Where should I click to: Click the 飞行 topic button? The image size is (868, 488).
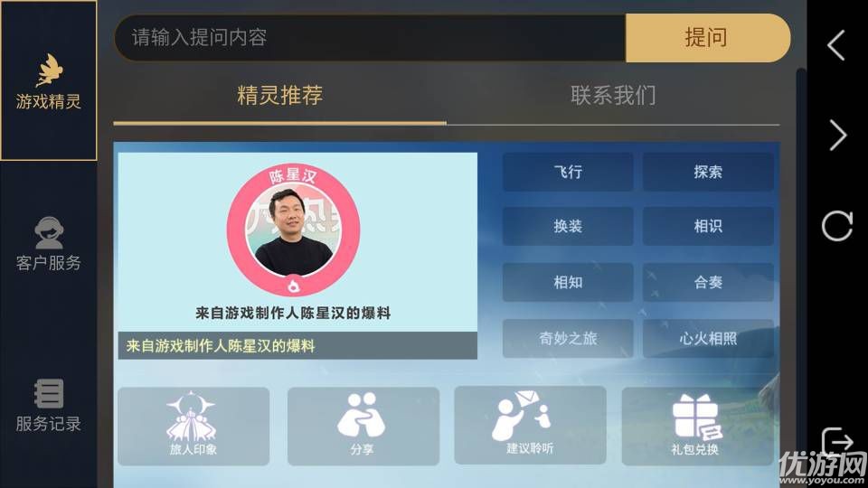tap(568, 172)
